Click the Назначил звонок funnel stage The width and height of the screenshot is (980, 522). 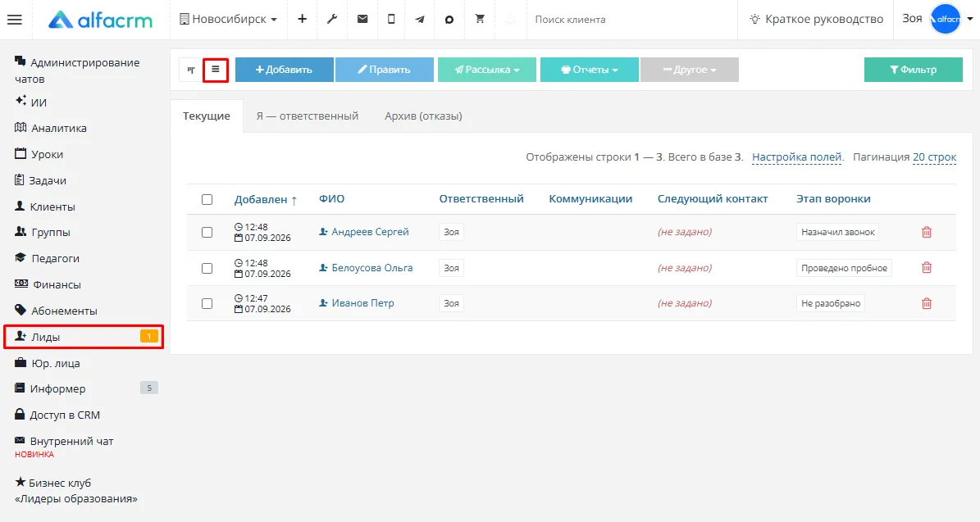pyautogui.click(x=837, y=232)
